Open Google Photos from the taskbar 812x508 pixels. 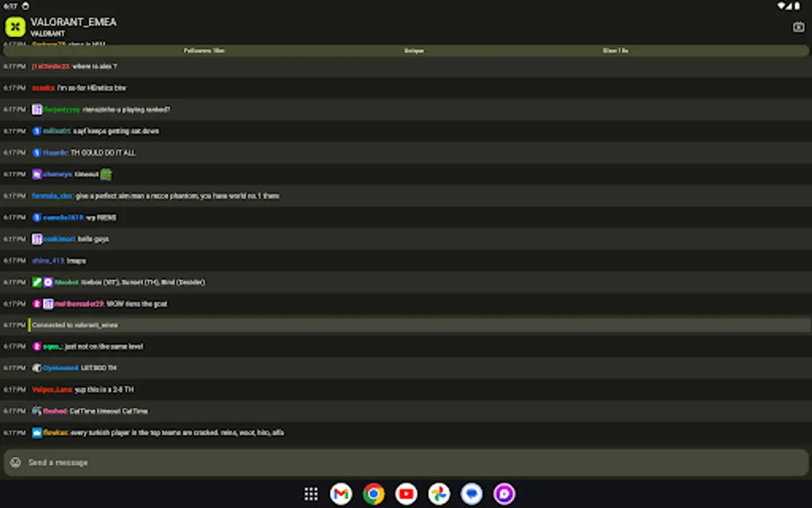coord(439,494)
